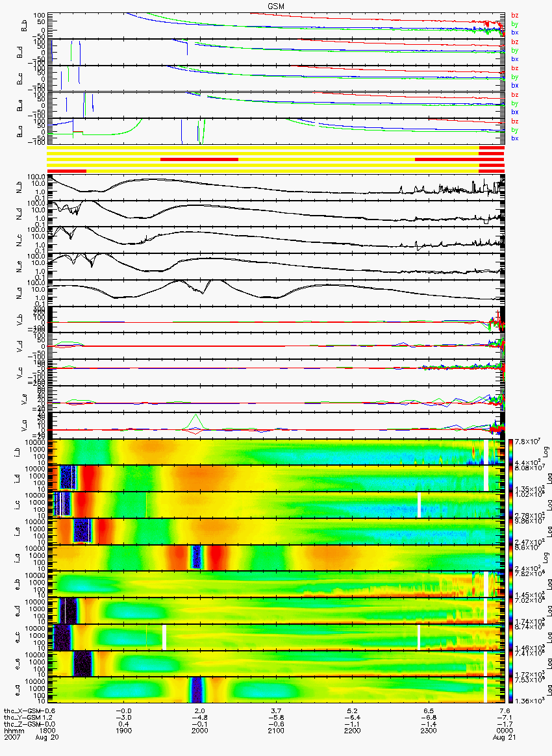Select the V_a velocity panel label
Screen dimensions: 552x756
(24, 425)
